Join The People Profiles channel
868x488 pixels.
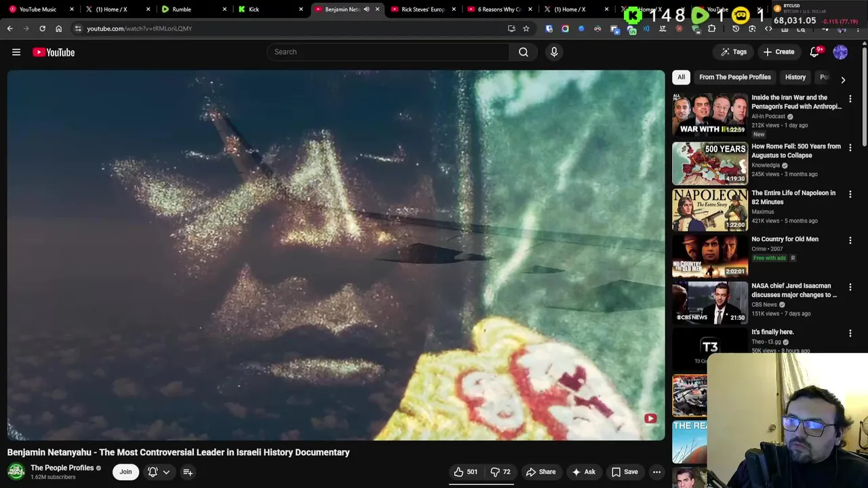(125, 472)
